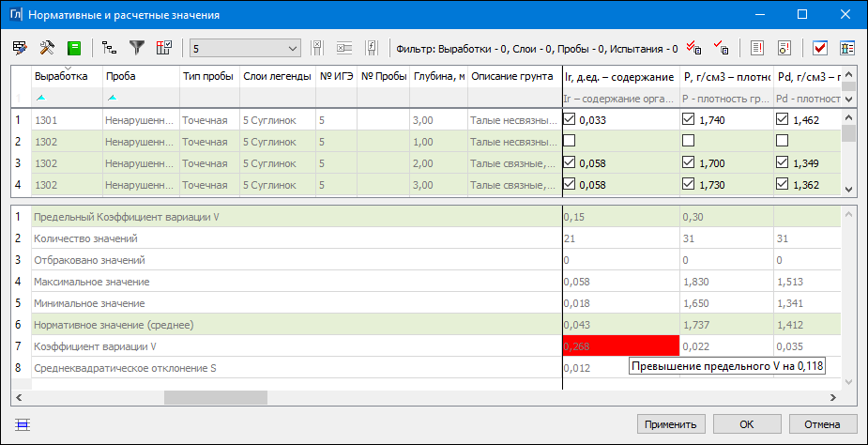The width and height of the screenshot is (868, 445).
Task: Click the red checkmark box icon
Action: pyautogui.click(x=820, y=48)
